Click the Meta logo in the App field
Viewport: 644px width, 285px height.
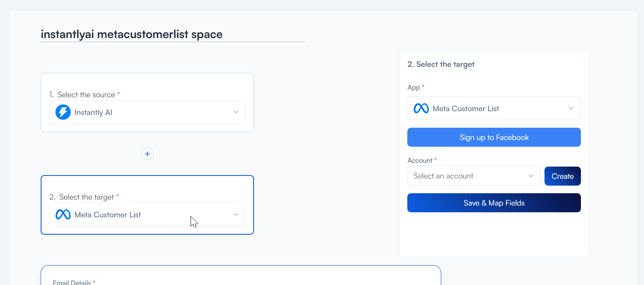(x=421, y=109)
